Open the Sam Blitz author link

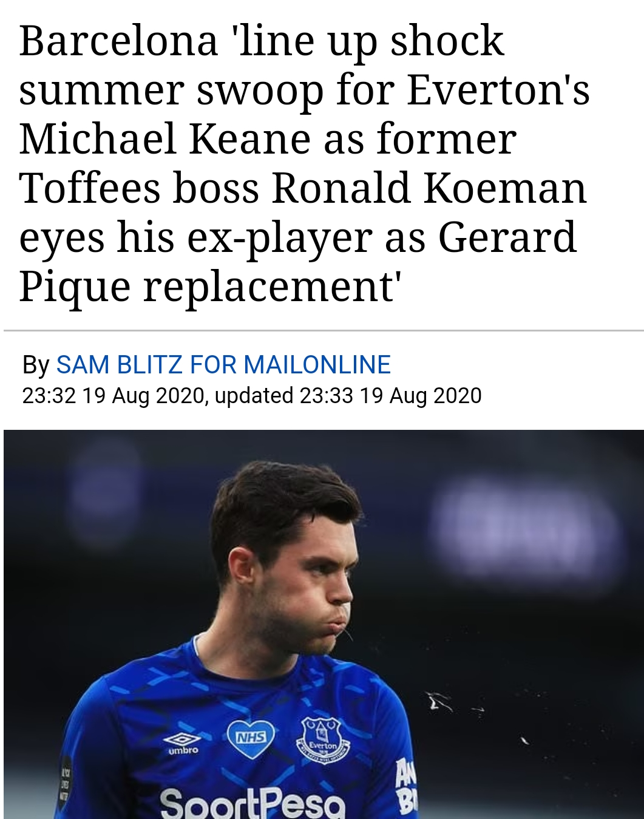click(119, 365)
